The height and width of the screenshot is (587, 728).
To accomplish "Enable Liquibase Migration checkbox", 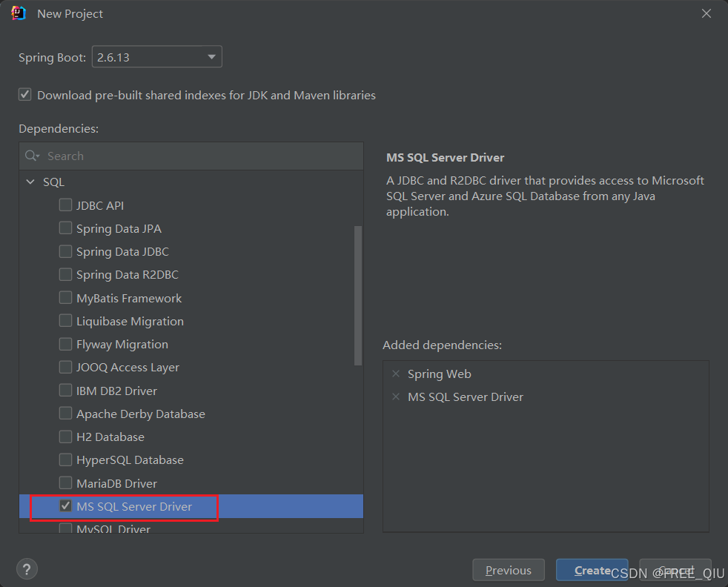I will click(x=65, y=321).
